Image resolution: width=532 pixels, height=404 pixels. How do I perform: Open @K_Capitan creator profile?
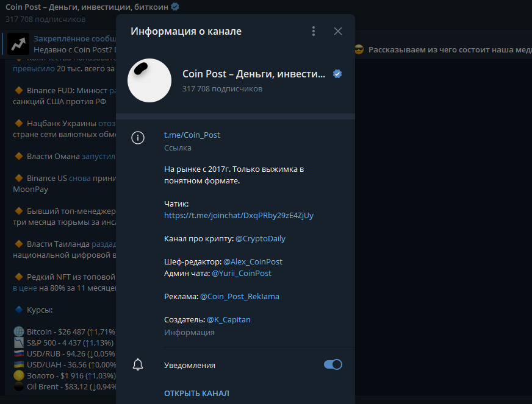228,319
